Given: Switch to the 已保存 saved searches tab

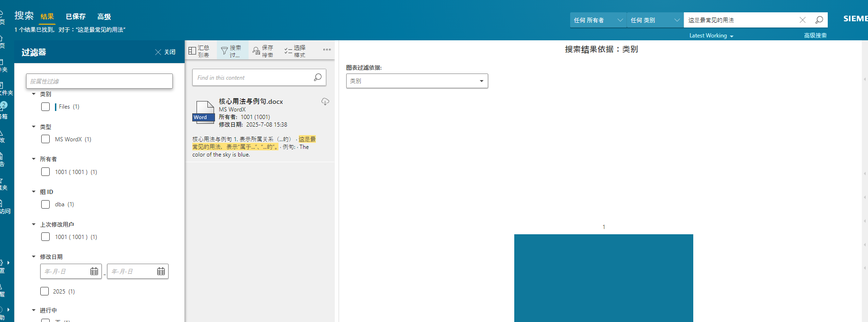Looking at the screenshot, I should (x=75, y=17).
